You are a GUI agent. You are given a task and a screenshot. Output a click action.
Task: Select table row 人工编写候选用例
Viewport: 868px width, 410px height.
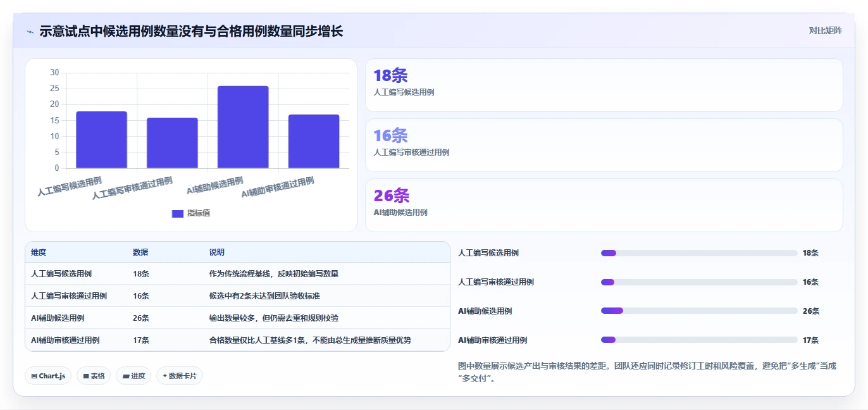tap(237, 273)
